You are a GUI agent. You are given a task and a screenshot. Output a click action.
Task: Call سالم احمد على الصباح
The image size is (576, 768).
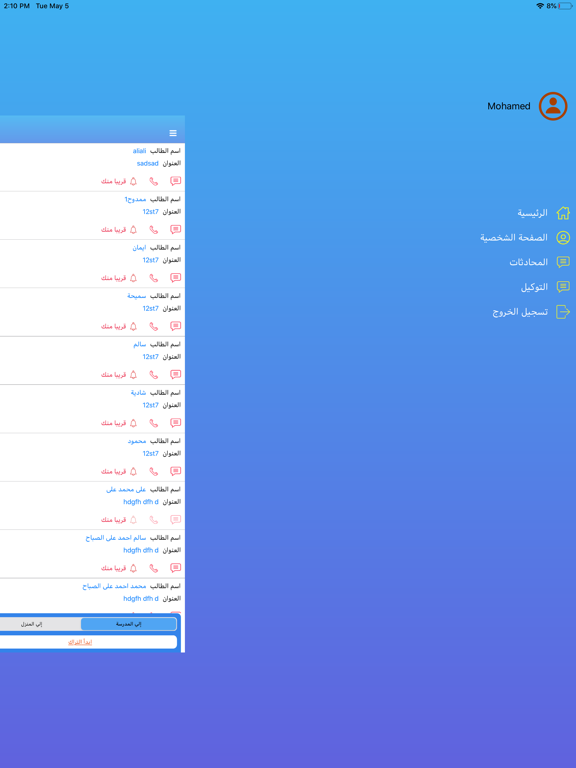coord(154,568)
